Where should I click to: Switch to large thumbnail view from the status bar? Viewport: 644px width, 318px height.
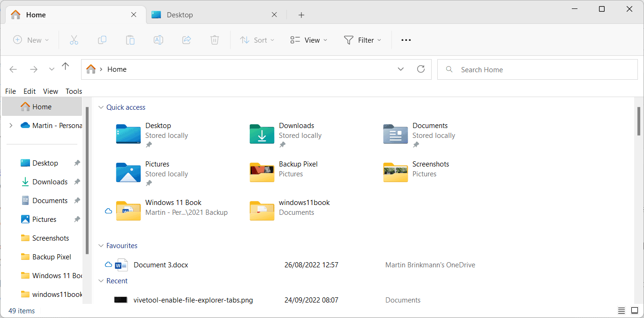point(635,310)
